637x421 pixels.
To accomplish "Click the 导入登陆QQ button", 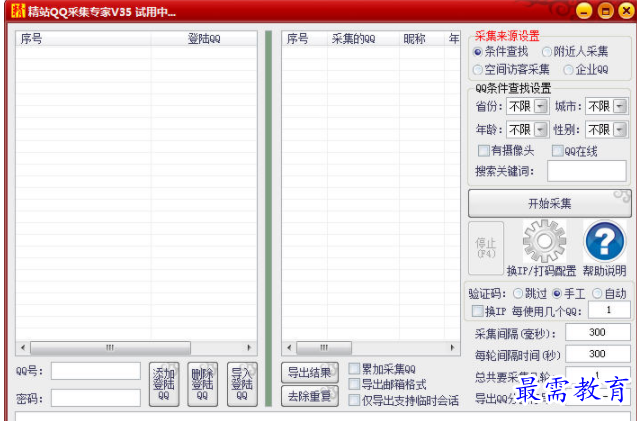I will pos(242,384).
